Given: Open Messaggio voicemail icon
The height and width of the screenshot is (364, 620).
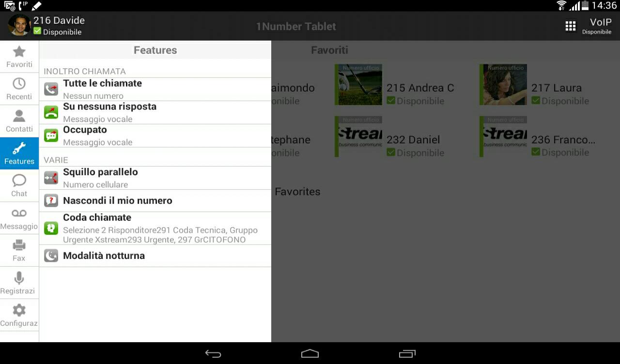Looking at the screenshot, I should (19, 218).
